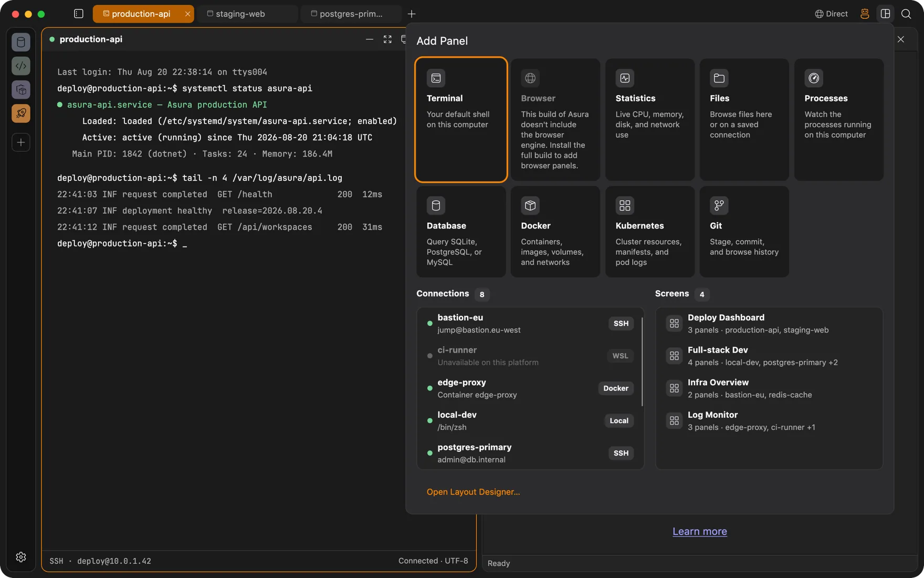The image size is (924, 578).
Task: Open the Infra Overview screen
Action: coord(769,388)
